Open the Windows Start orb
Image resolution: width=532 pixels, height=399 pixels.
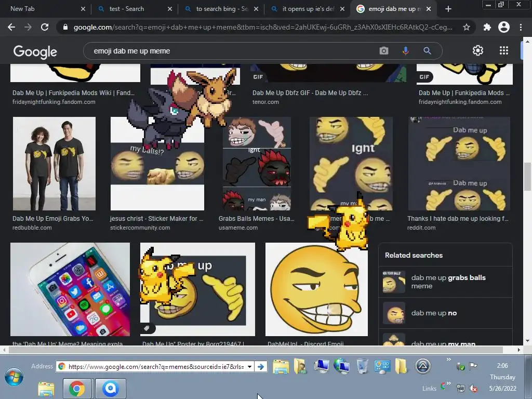point(14,377)
